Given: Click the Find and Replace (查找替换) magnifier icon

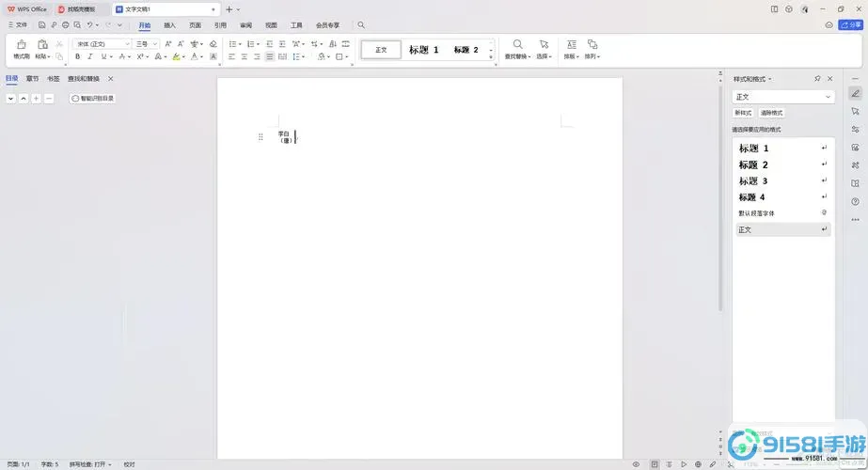Looking at the screenshot, I should 517,45.
